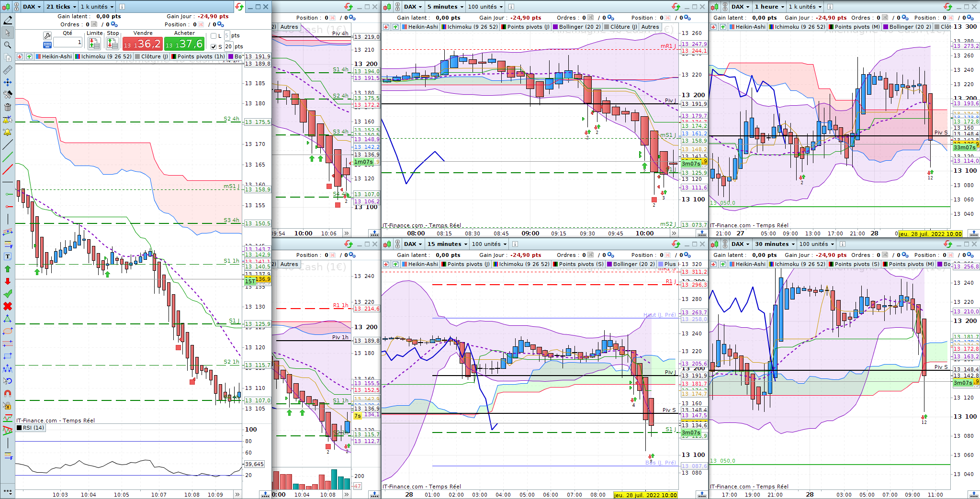Toggle the magnet snap tool

8,393
